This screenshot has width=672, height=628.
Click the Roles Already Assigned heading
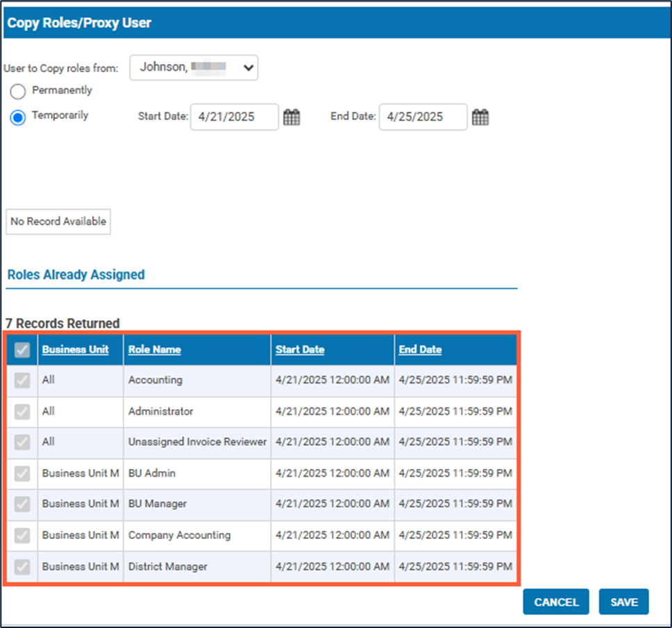coord(76,274)
